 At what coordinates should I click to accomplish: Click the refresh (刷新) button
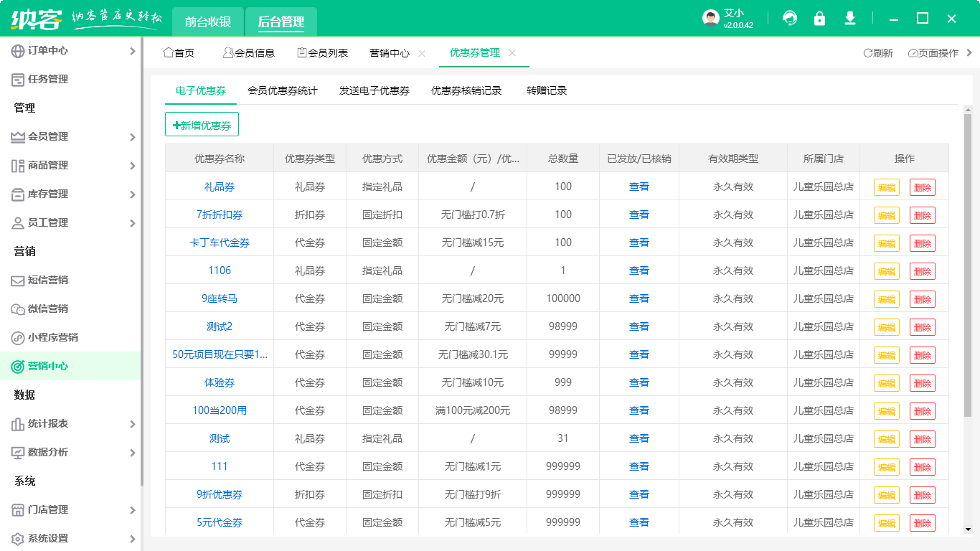[878, 53]
